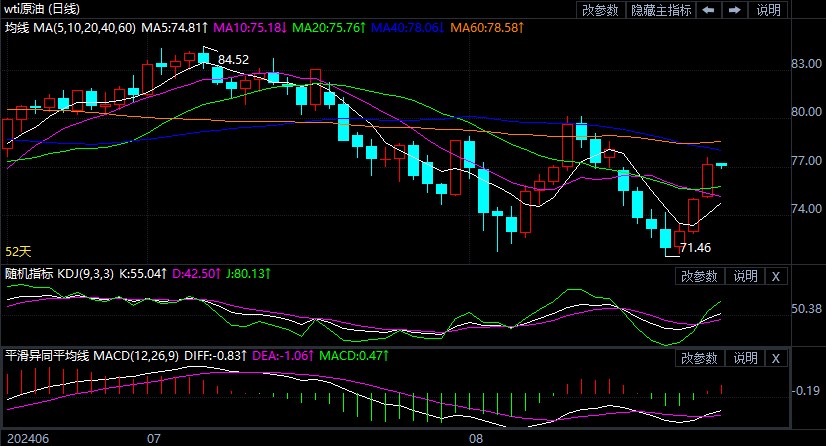Image resolution: width=826 pixels, height=446 pixels.
Task: Click the 84.52 high price label
Action: point(233,60)
